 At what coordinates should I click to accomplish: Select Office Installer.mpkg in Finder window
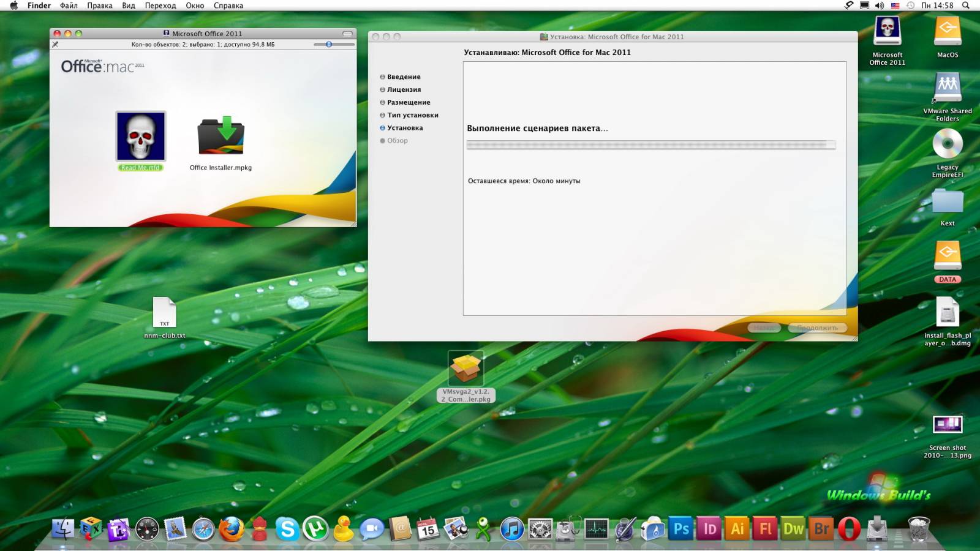point(221,143)
